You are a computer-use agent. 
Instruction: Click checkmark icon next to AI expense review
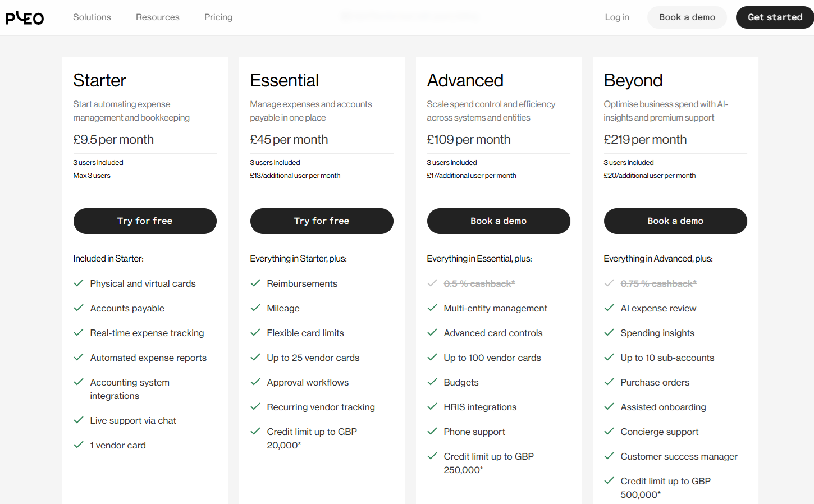point(609,308)
